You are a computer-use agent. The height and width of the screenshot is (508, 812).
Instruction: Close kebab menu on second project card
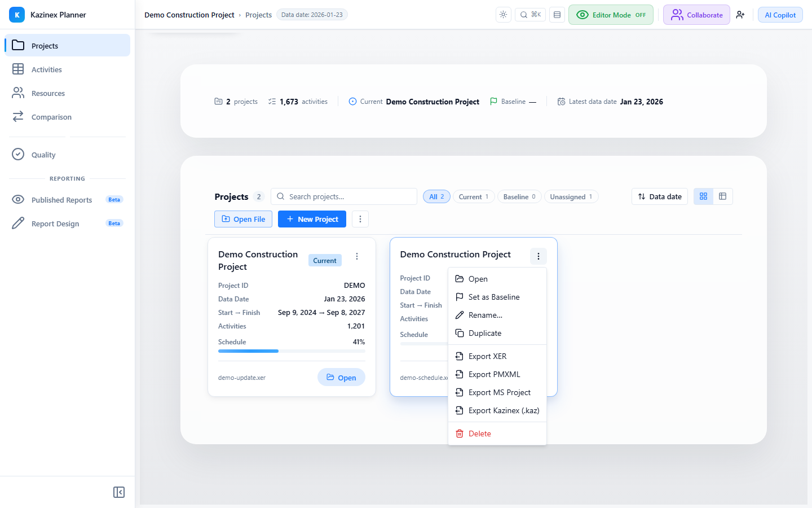(539, 256)
